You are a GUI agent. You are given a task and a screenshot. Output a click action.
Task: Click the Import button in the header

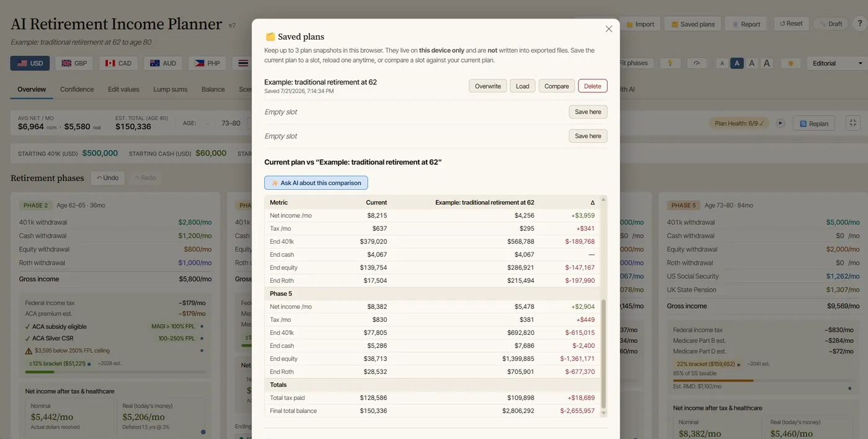coord(640,24)
